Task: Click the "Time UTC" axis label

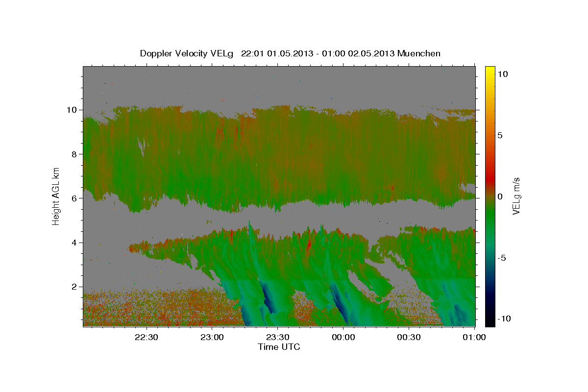Action: [279, 347]
